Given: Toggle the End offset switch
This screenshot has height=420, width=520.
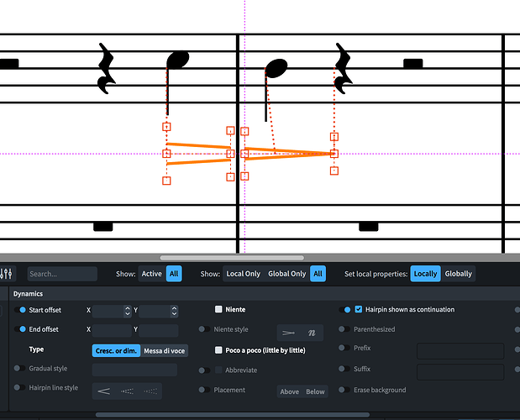Looking at the screenshot, I should (20, 329).
